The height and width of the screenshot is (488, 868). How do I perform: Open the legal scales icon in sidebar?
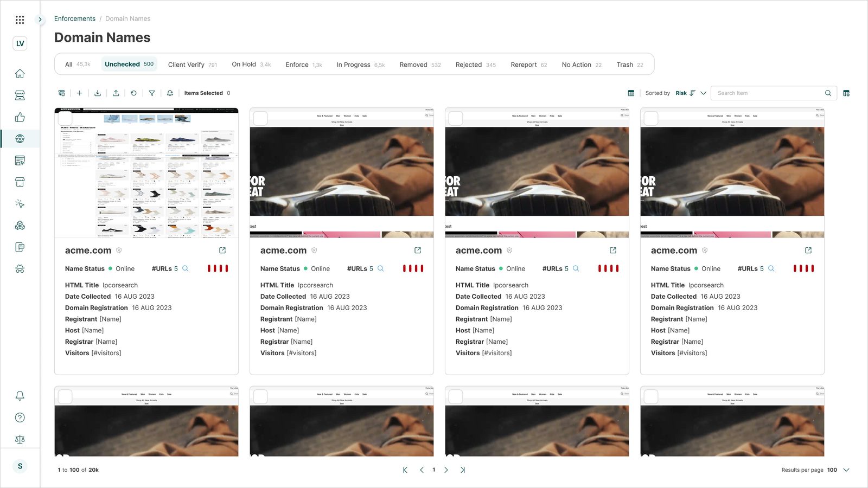click(x=20, y=439)
